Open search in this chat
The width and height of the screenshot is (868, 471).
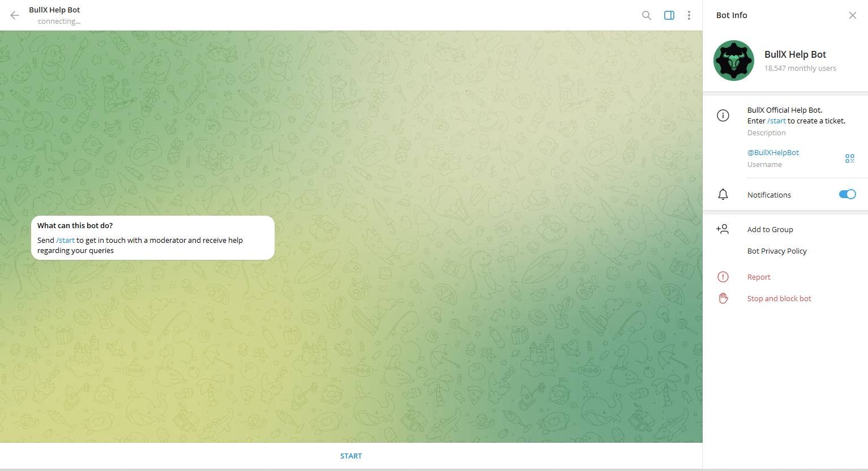[647, 15]
